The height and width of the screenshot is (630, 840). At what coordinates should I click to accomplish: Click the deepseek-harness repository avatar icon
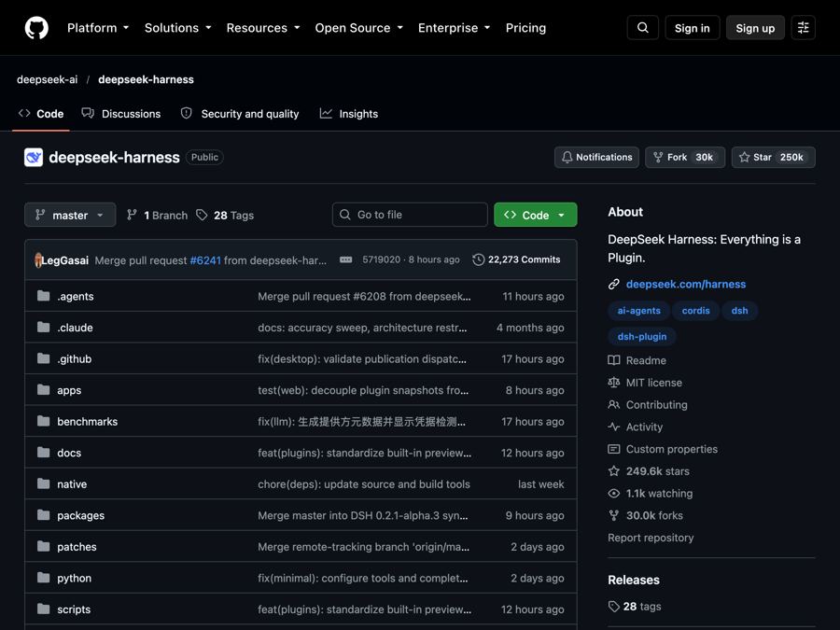tap(34, 158)
